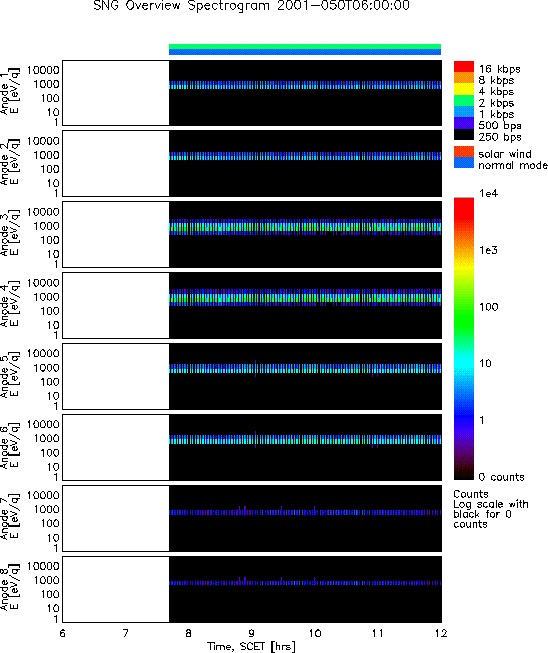Click the time axis tick '7'

point(125,633)
